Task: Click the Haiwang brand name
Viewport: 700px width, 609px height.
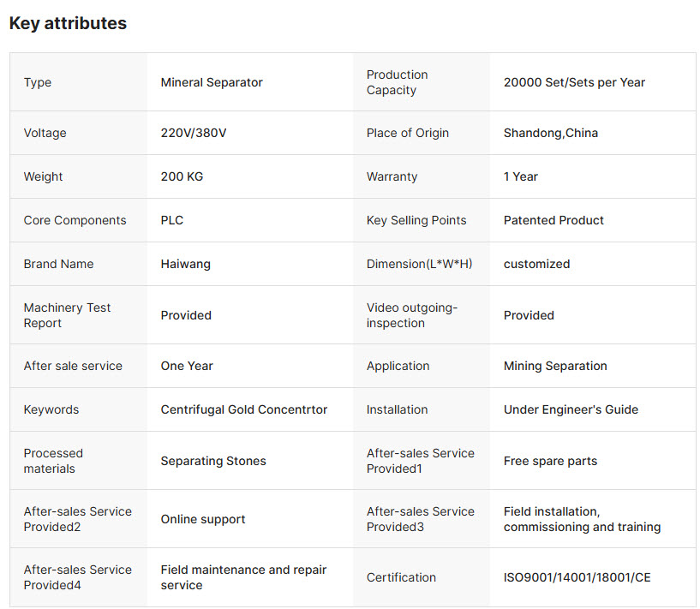Action: pyautogui.click(x=185, y=264)
